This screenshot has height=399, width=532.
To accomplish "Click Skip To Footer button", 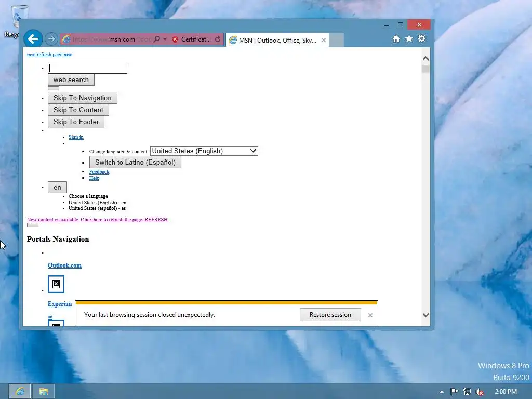I will click(76, 122).
